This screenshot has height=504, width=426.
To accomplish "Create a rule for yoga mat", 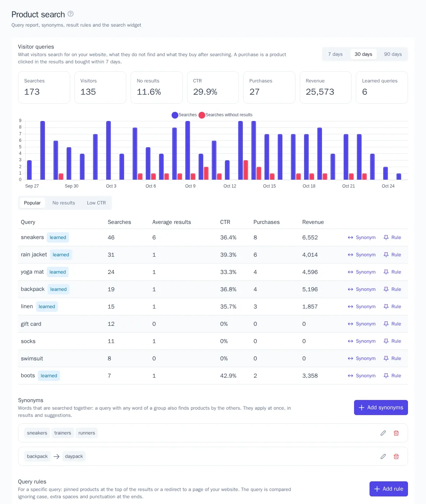I will [392, 272].
